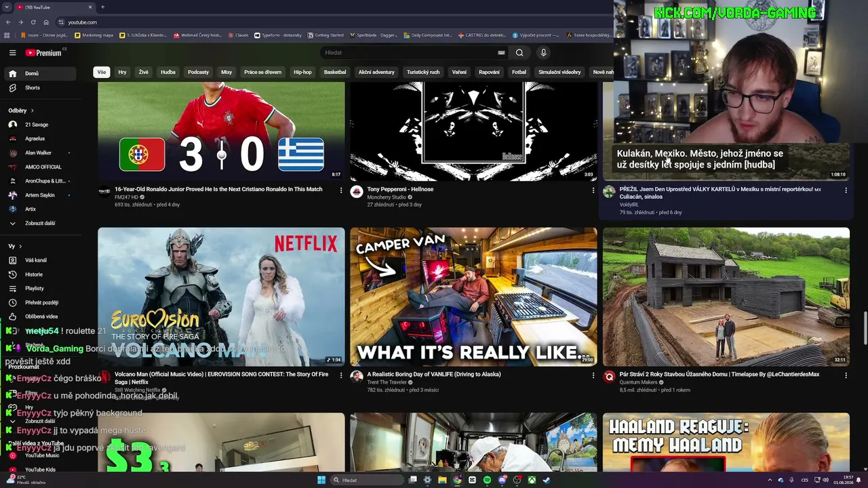868x488 pixels.
Task: Go back in the browser
Action: point(8,22)
